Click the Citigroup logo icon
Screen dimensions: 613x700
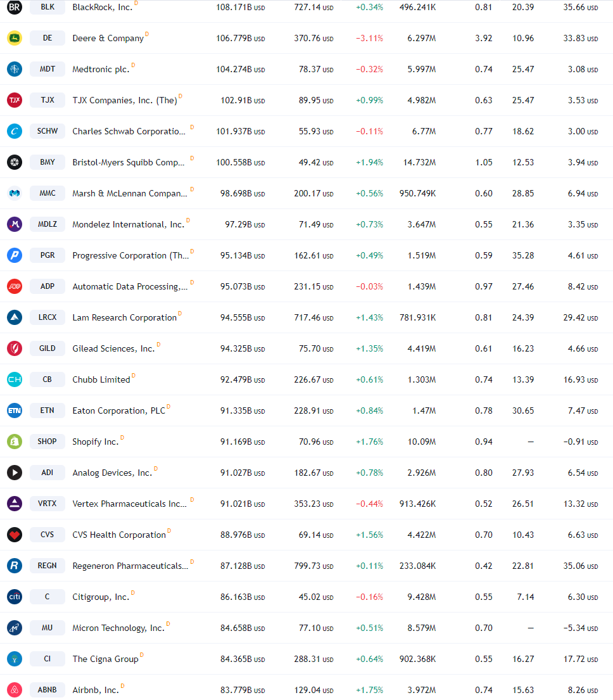pos(15,597)
